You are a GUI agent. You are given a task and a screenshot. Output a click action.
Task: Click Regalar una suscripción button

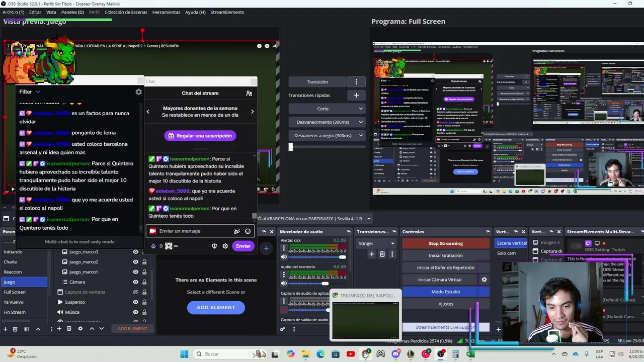200,136
